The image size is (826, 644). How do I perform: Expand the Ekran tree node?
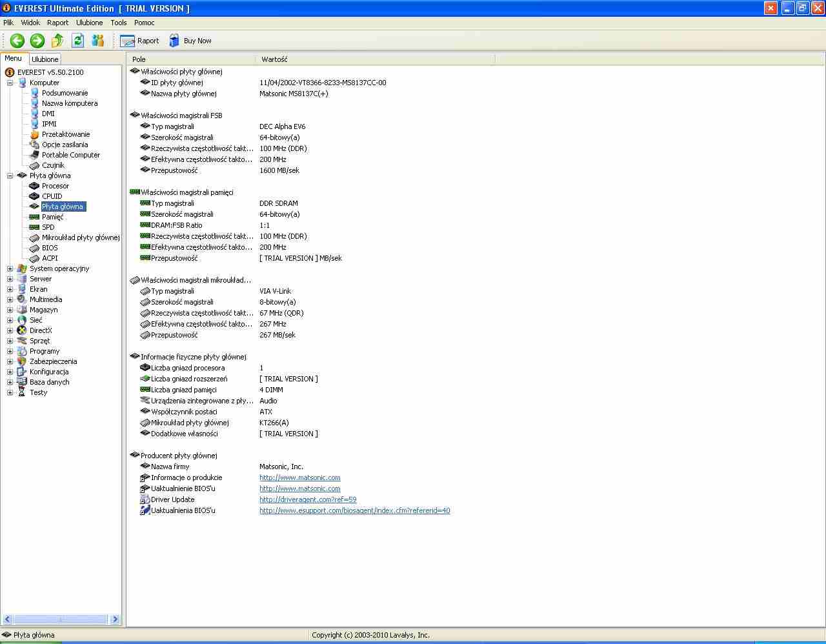10,289
